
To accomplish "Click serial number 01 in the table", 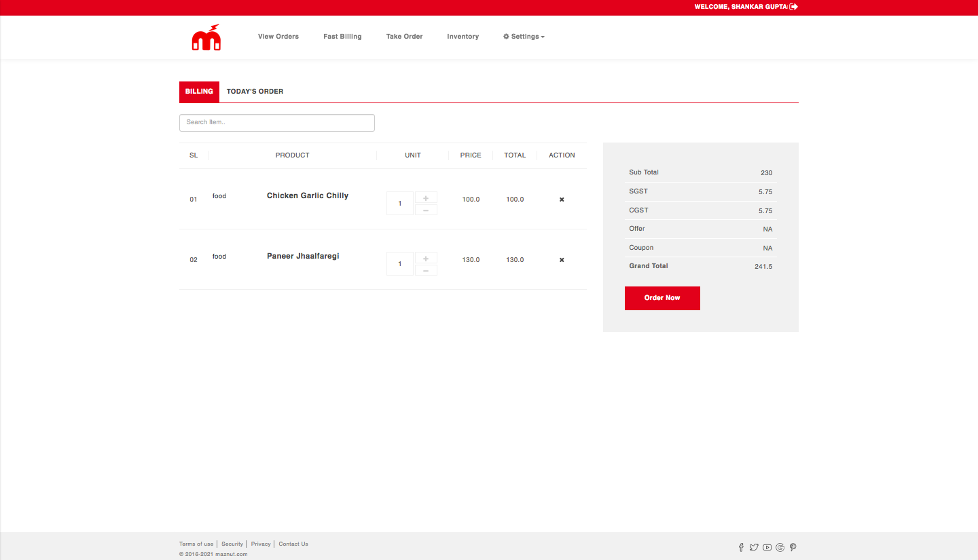I will coord(194,200).
